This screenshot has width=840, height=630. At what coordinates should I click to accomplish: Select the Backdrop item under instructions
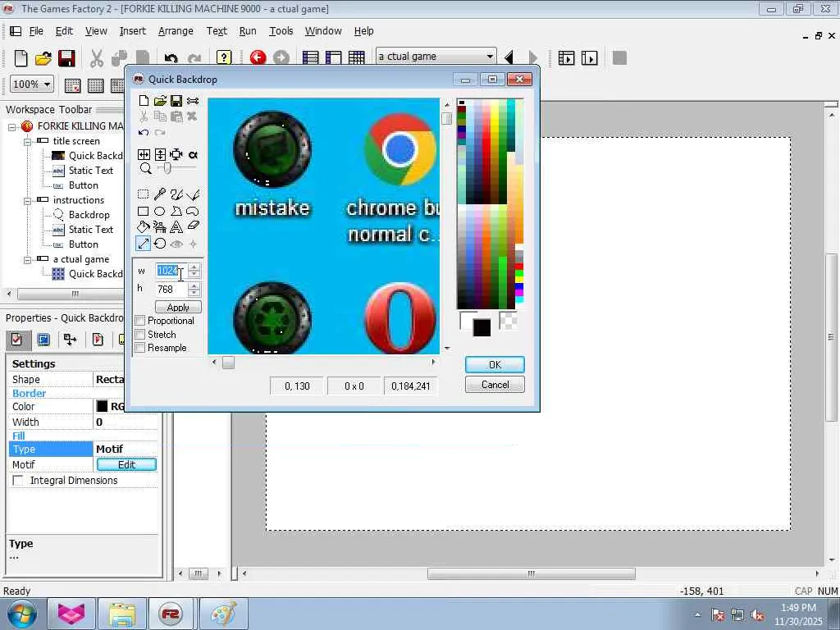[x=89, y=215]
